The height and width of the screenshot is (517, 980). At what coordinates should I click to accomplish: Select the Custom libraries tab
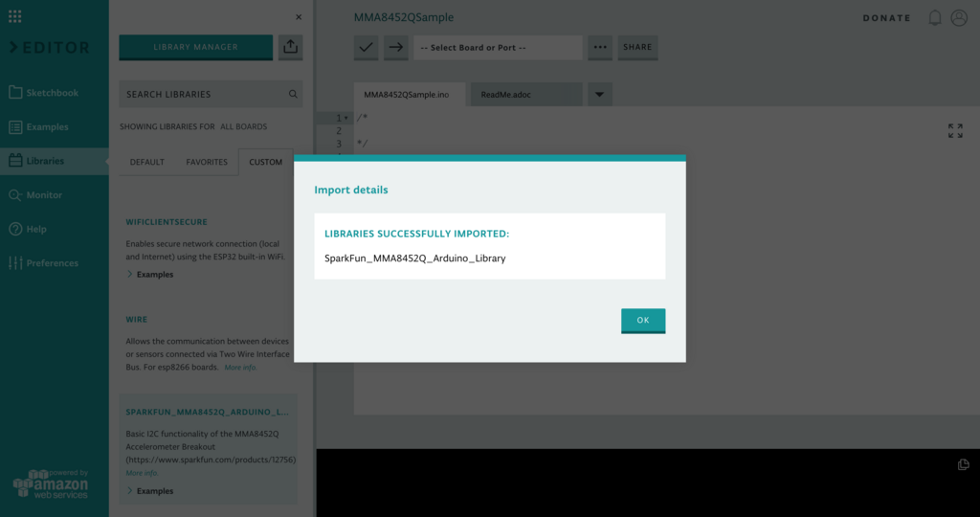(x=266, y=162)
